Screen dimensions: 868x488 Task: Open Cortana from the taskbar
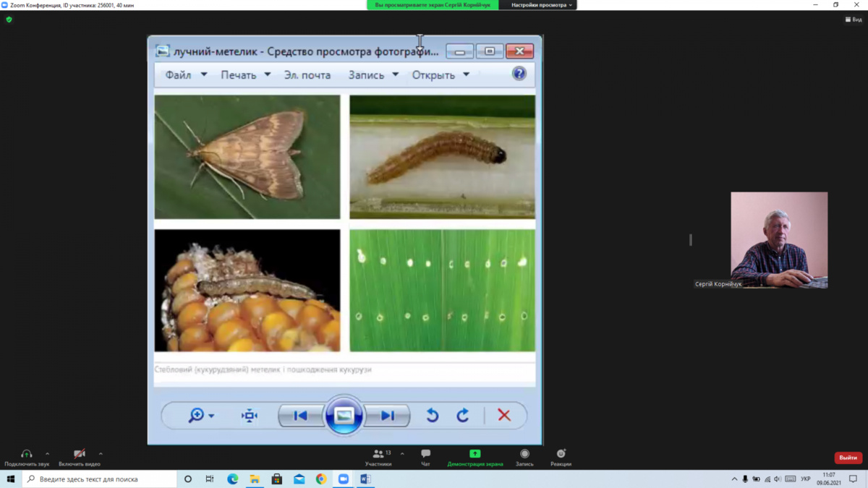(x=188, y=479)
